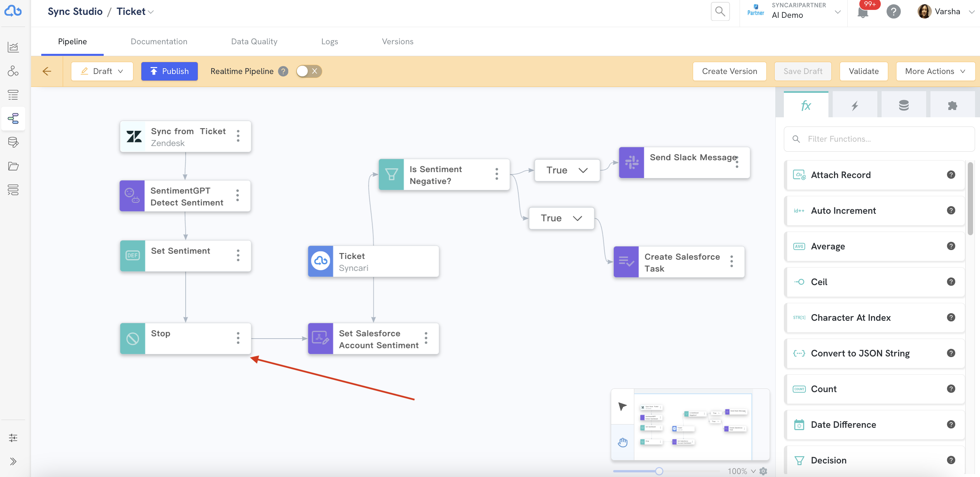Image resolution: width=980 pixels, height=477 pixels.
Task: Open the help question mark in header
Action: click(893, 12)
